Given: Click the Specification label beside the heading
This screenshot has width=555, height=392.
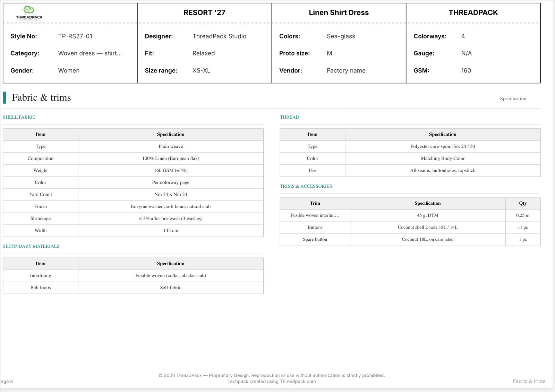Looking at the screenshot, I should pyautogui.click(x=513, y=99).
